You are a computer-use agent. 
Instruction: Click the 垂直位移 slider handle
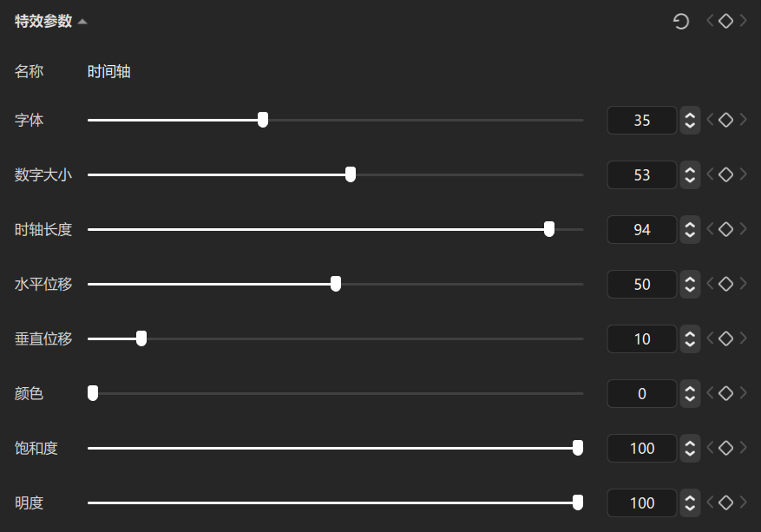(x=141, y=338)
